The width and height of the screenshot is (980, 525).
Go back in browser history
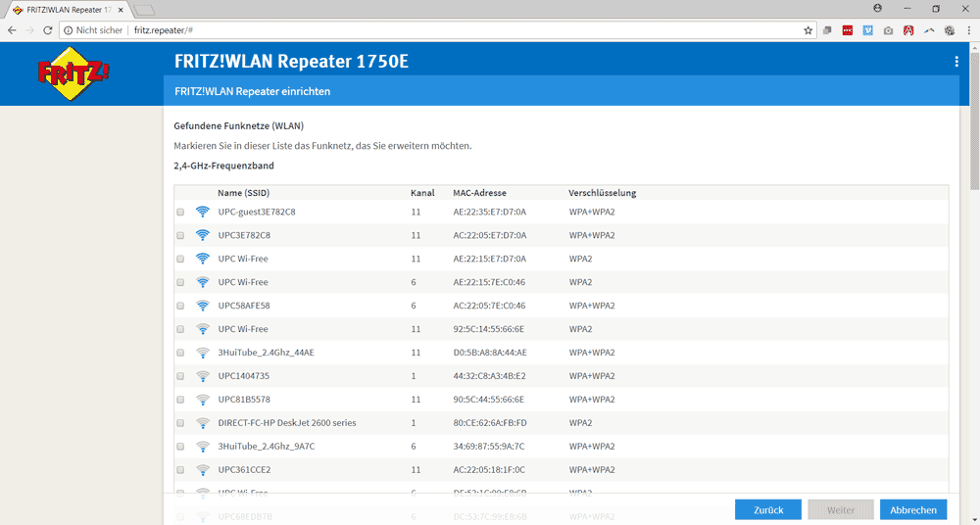(12, 30)
